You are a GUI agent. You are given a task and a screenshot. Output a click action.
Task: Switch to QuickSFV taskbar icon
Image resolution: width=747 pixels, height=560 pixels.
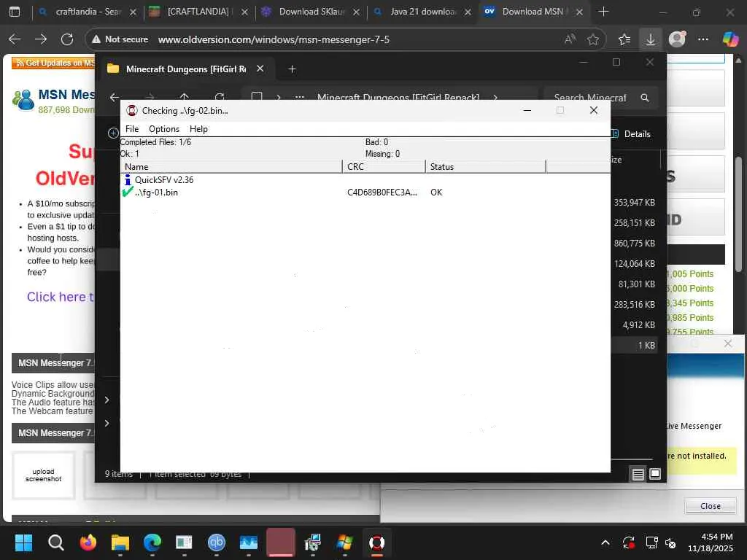coord(377,542)
